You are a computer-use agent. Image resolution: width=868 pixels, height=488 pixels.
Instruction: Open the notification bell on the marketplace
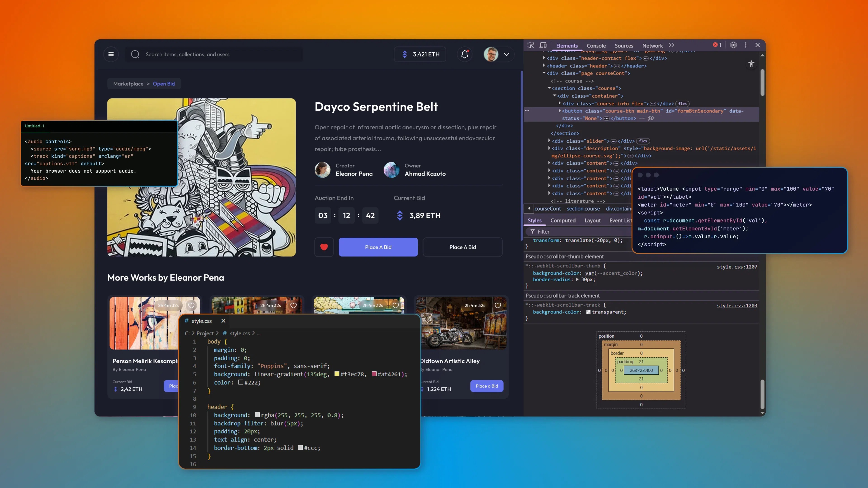[465, 54]
